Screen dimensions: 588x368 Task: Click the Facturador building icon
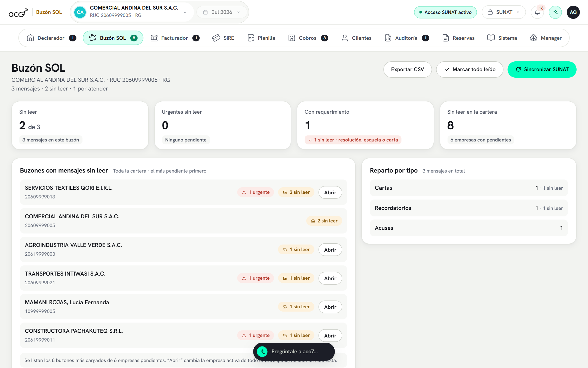pyautogui.click(x=154, y=38)
